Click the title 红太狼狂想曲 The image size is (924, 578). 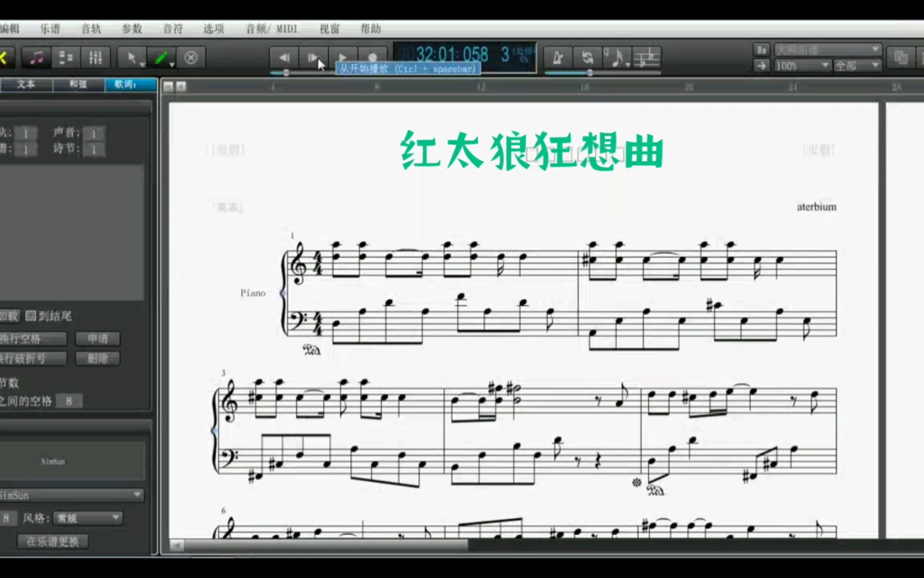point(532,151)
